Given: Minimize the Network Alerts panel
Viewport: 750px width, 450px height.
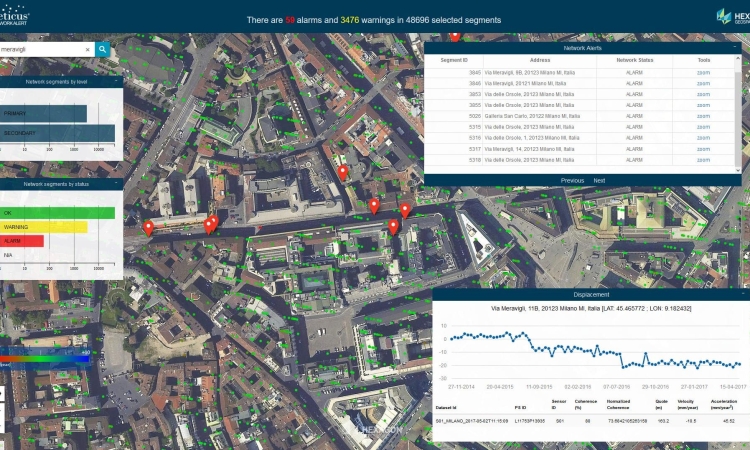Looking at the screenshot, I should 735,48.
